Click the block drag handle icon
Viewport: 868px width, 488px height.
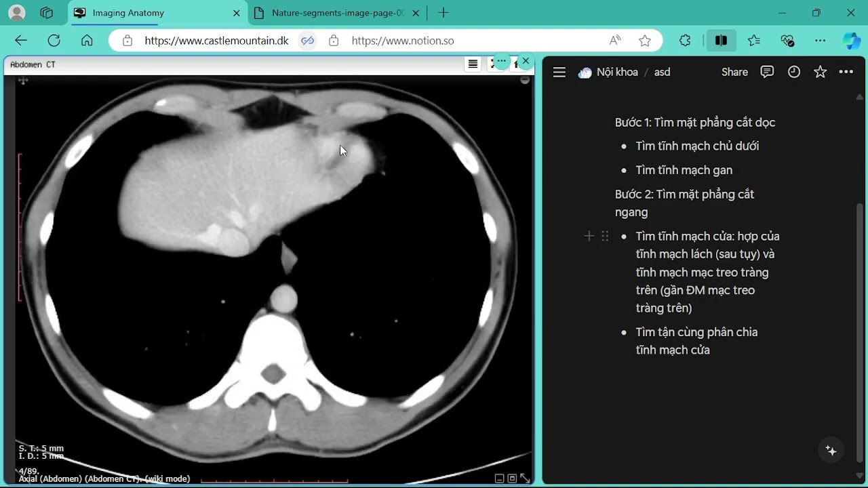coord(605,236)
